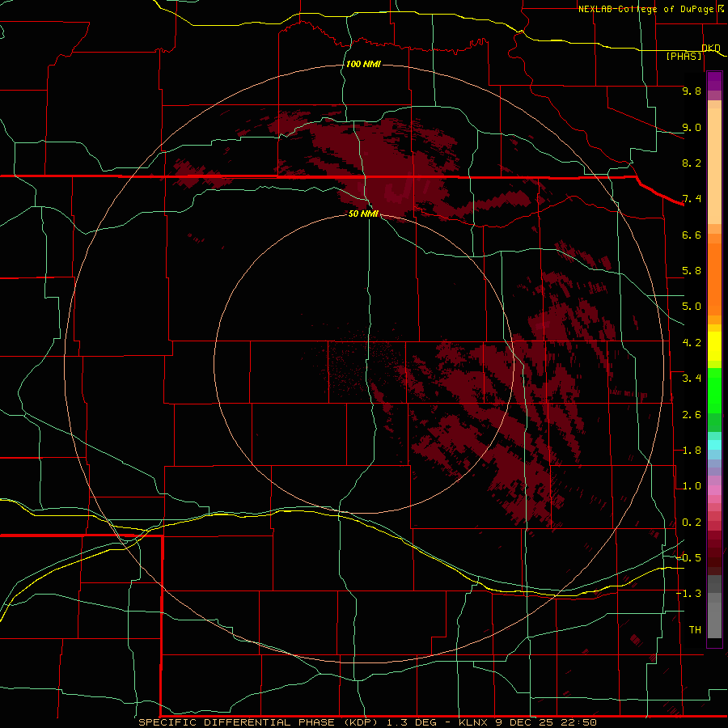Click the 6.6 scale value
Viewport: 728px width, 728px height.
(x=692, y=235)
